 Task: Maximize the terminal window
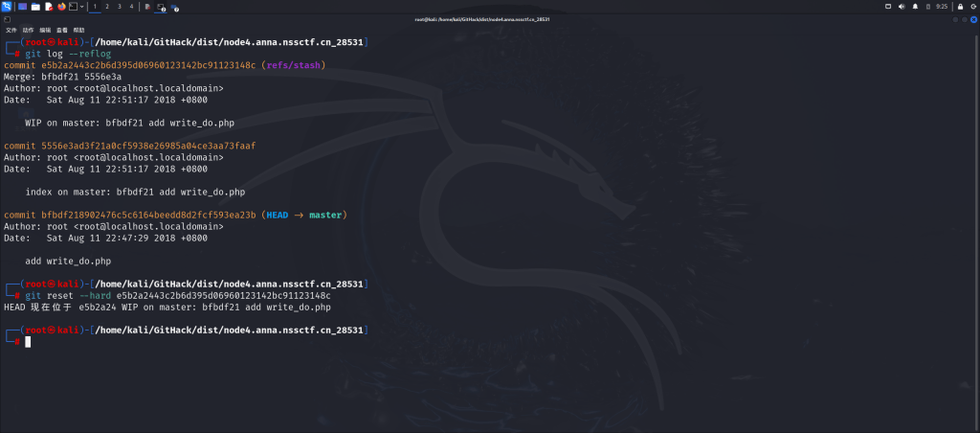click(964, 19)
